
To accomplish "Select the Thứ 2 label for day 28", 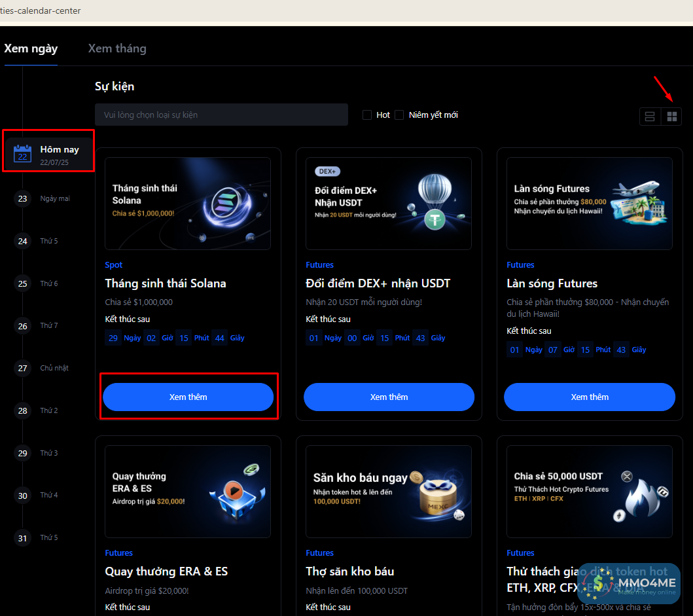I will (x=49, y=410).
